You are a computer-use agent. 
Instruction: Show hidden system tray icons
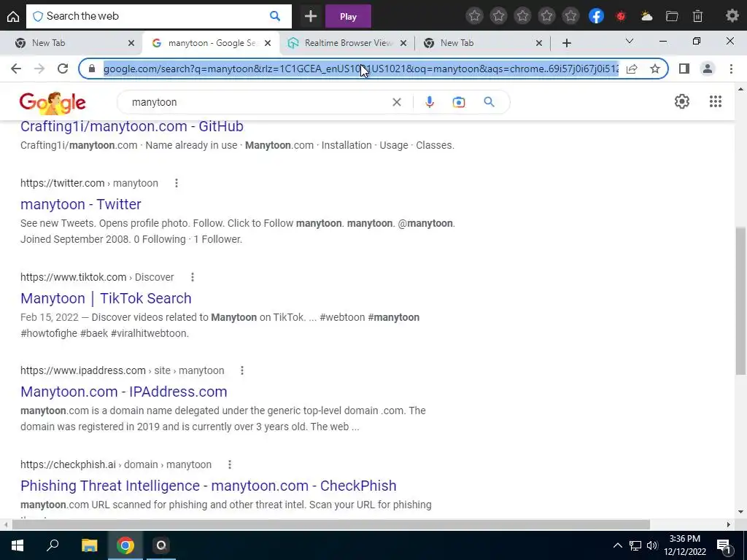[x=617, y=545]
